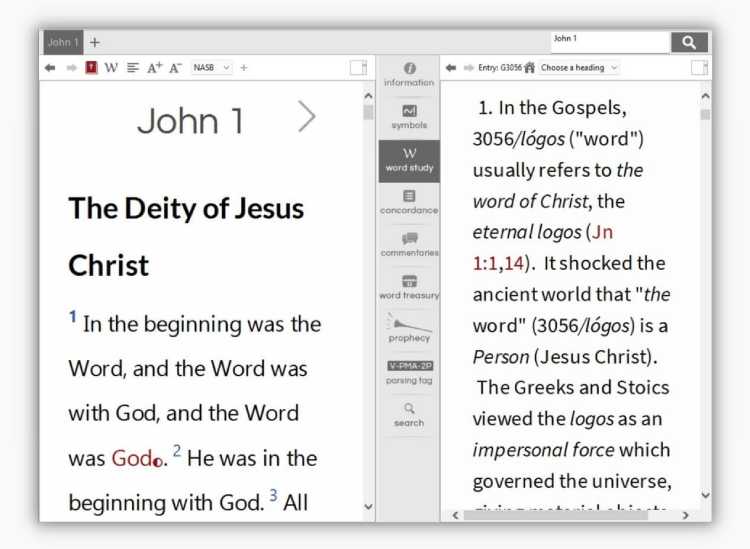Image resolution: width=750 pixels, height=549 pixels.
Task: Select the John 1 tab
Action: 61,42
